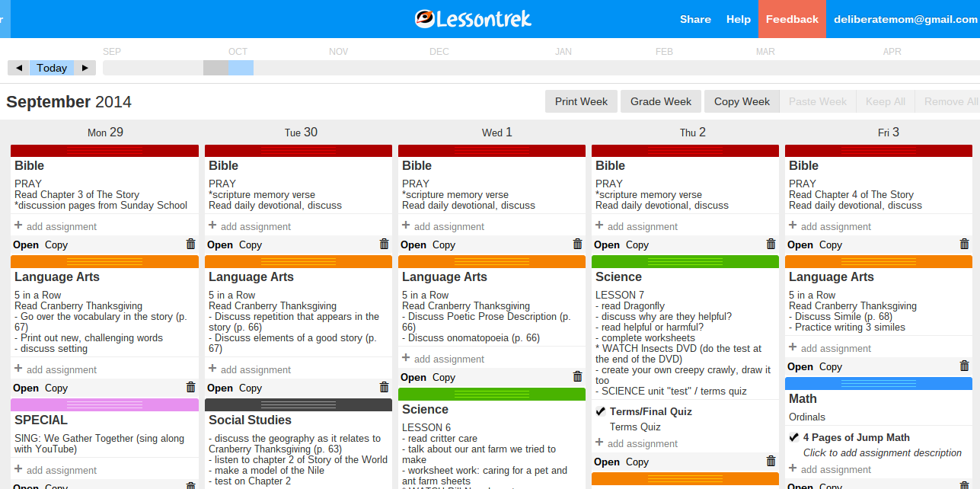This screenshot has height=489, width=980.
Task: Click add assignment under Tuesday Language Arts
Action: point(255,369)
